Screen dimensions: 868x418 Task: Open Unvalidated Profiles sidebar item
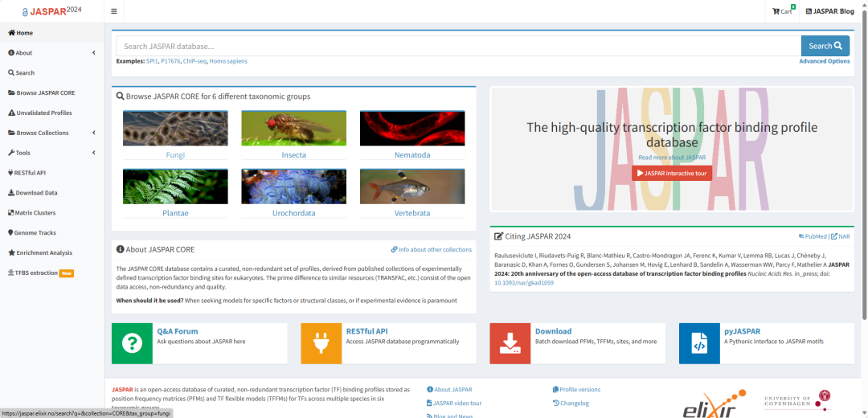52,113
